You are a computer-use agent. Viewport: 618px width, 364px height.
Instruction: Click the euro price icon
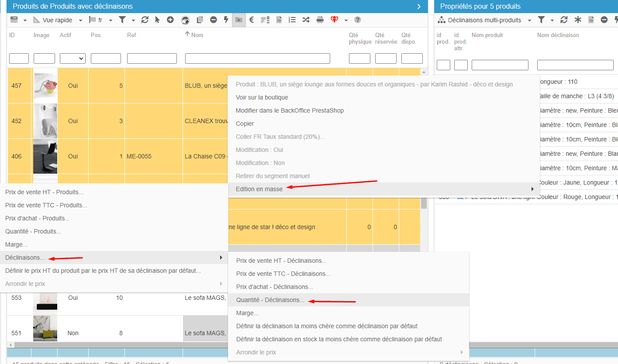(252, 20)
